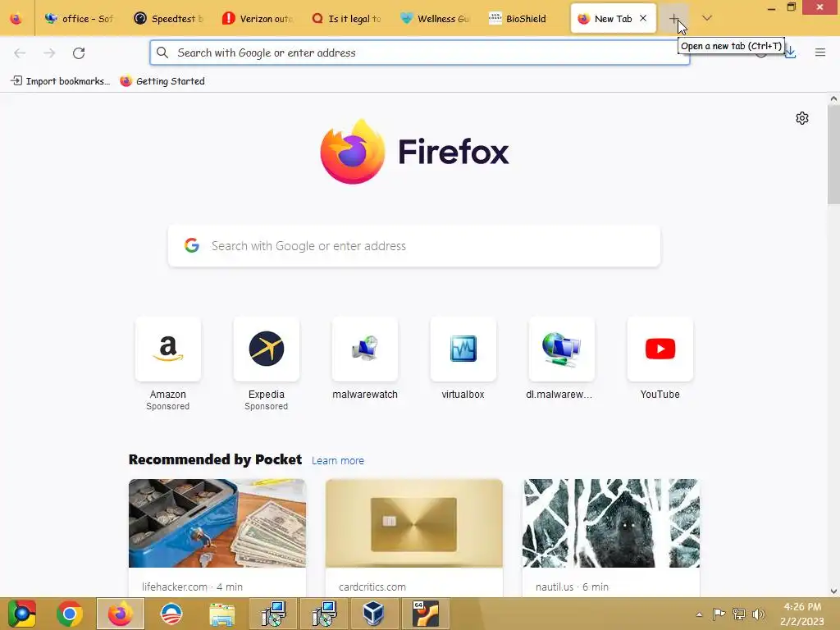The width and height of the screenshot is (840, 630).
Task: Click Learn more next to Pocket
Action: (x=337, y=461)
